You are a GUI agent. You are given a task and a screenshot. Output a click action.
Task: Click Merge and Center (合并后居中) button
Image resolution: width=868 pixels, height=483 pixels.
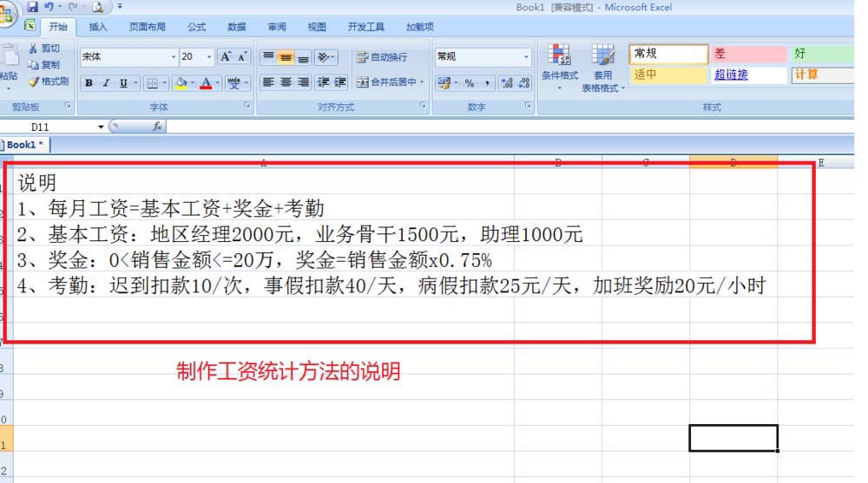[391, 83]
